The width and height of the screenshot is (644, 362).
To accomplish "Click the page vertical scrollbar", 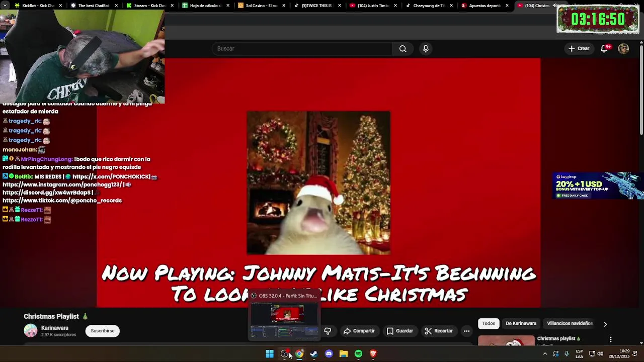I will (x=641, y=90).
